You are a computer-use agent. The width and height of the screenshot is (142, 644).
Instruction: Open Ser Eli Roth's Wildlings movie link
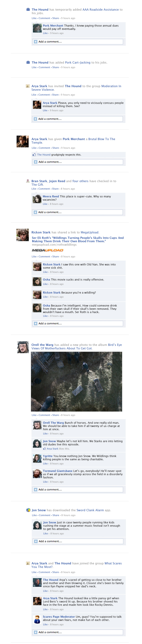coord(78,240)
